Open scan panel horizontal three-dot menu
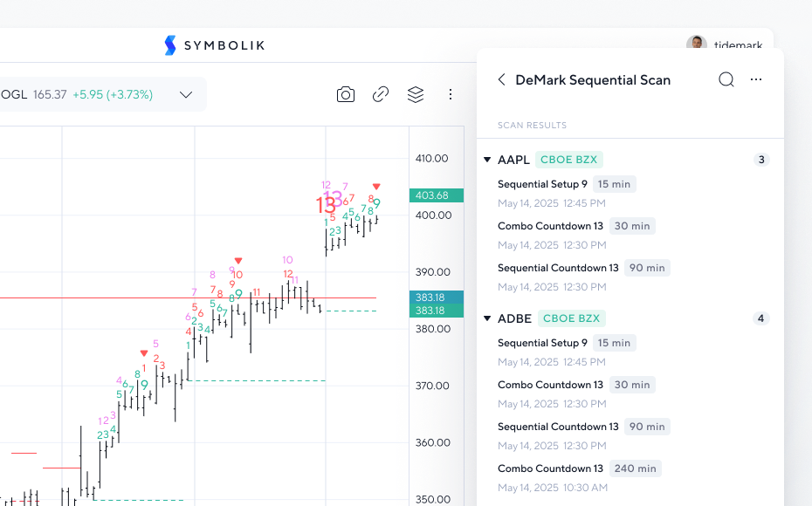The height and width of the screenshot is (506, 812). pos(756,79)
